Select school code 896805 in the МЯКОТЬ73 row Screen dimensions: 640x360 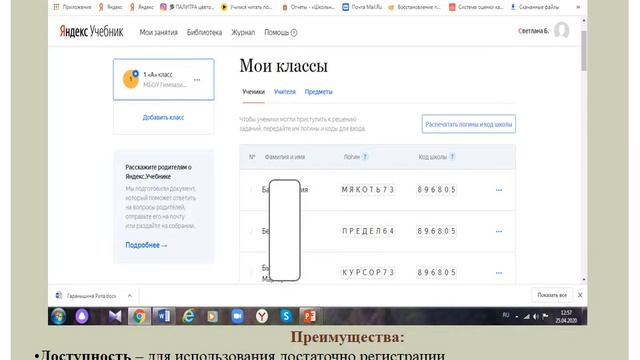coord(436,190)
